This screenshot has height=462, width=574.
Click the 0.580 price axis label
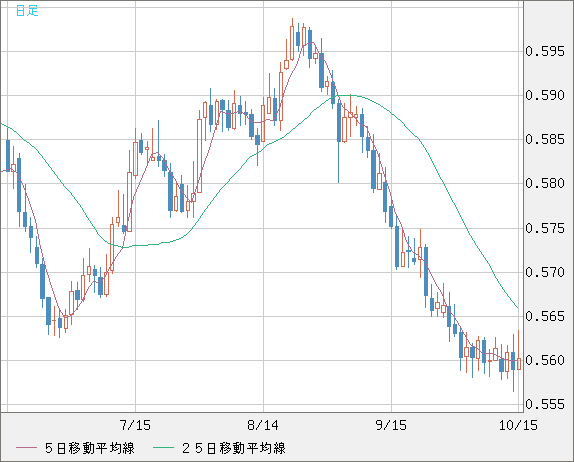pos(545,183)
